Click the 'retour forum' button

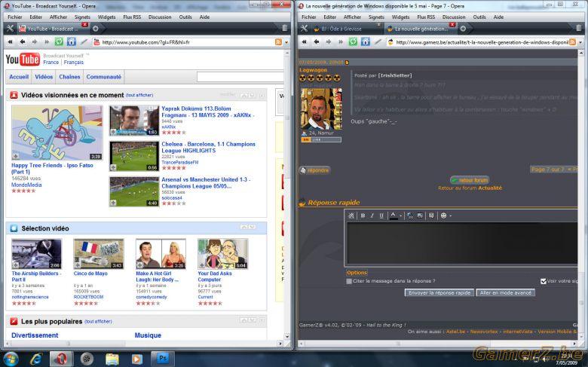tap(470, 180)
